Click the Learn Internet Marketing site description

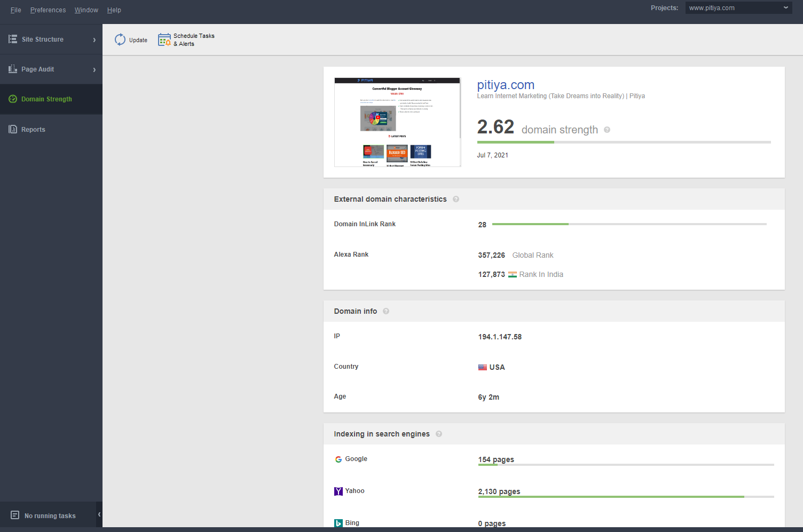coord(561,96)
